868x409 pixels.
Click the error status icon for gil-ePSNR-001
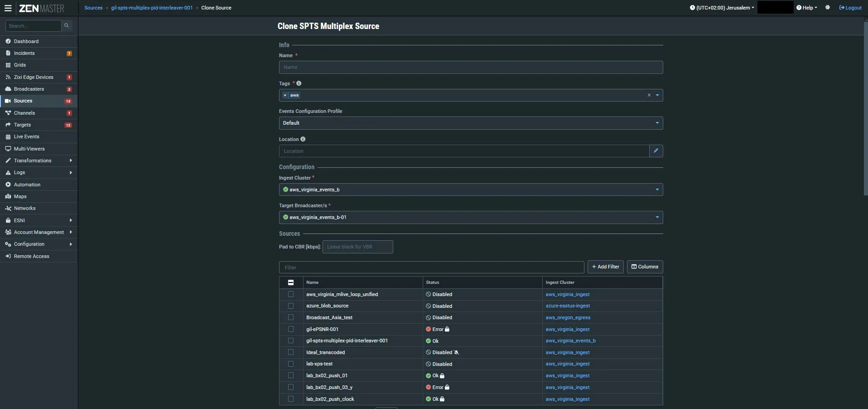[x=428, y=329]
